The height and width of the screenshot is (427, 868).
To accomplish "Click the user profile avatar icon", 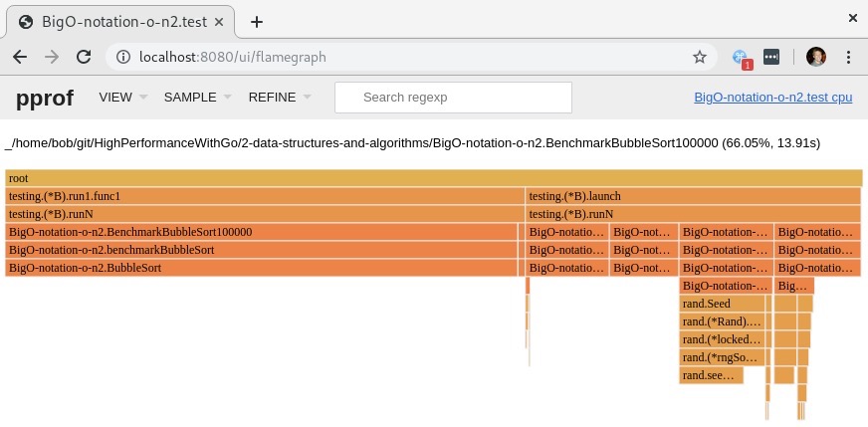I will [816, 57].
